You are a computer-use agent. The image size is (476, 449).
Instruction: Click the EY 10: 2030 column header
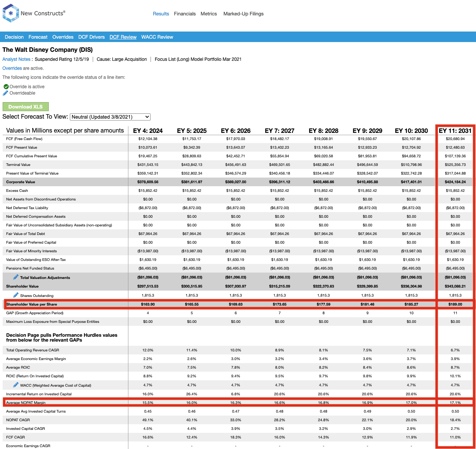pyautogui.click(x=411, y=131)
